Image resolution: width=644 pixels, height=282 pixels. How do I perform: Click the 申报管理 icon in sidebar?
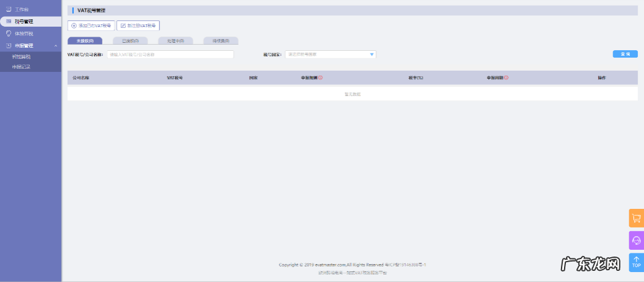click(x=9, y=46)
